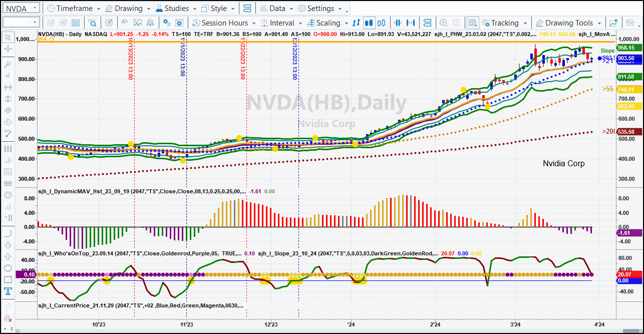Open the chart settings gear-window icon
The height and width of the screenshot is (334, 644).
pyautogui.click(x=179, y=23)
